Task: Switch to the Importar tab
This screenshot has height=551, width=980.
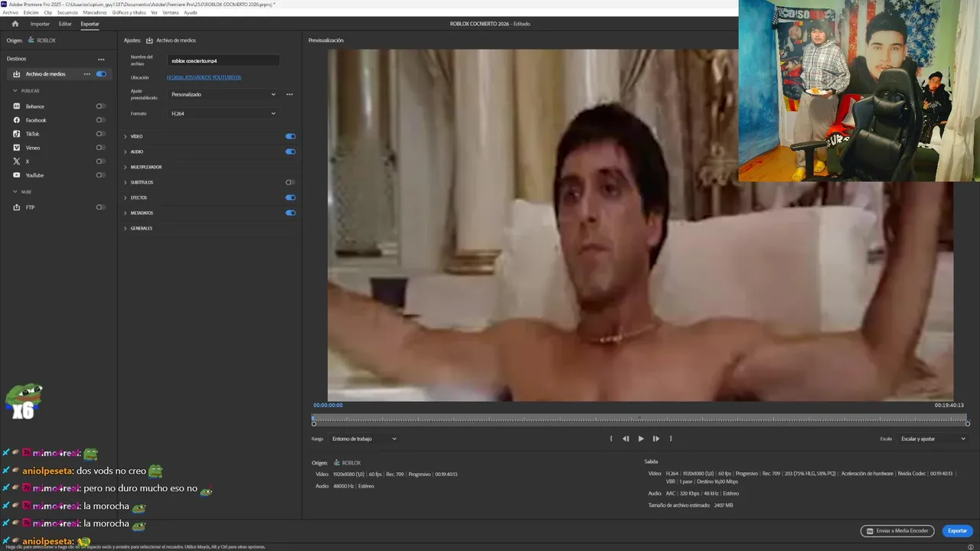Action: (40, 24)
